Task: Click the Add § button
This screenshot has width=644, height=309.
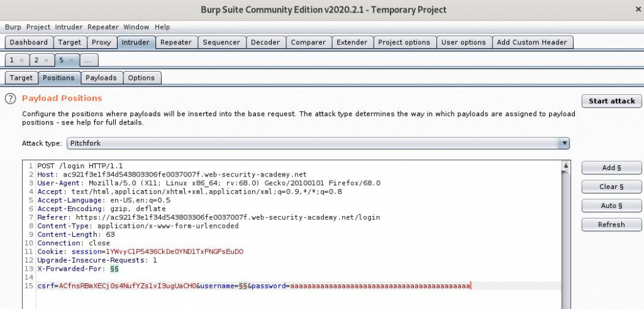Action: coord(611,168)
